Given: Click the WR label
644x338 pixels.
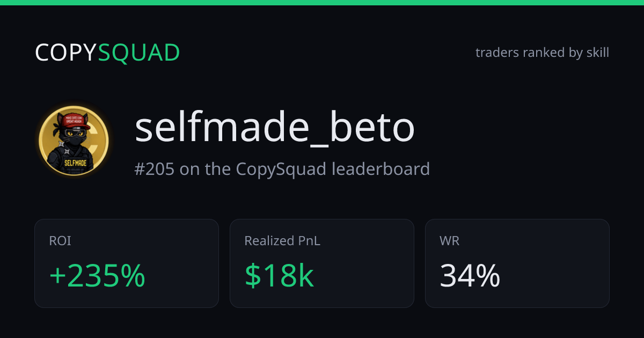Looking at the screenshot, I should click(x=450, y=241).
